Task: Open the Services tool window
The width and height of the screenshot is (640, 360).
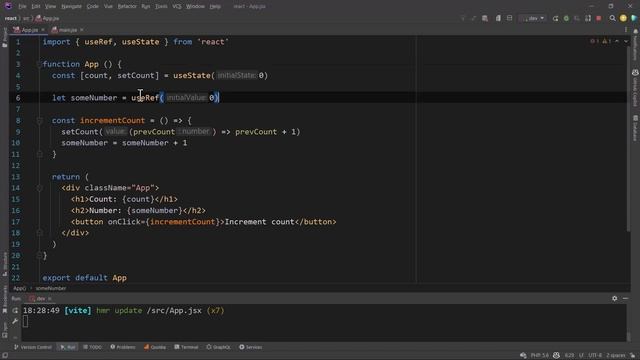Action: tap(251, 347)
